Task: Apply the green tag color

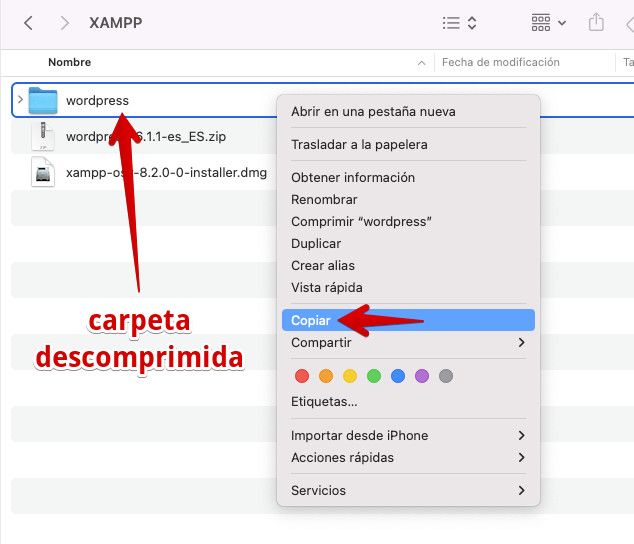Action: 374,376
